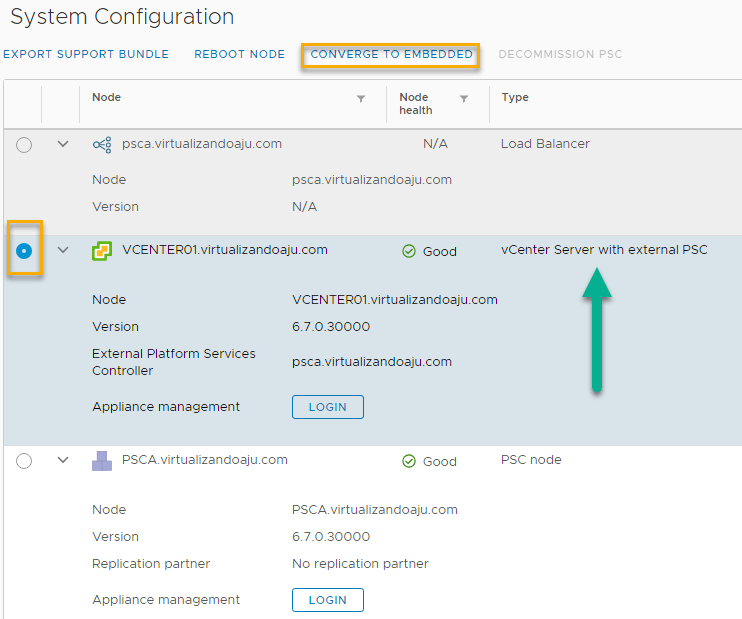742x619 pixels.
Task: Click the green Good health icon for VCENTER01
Action: 408,252
